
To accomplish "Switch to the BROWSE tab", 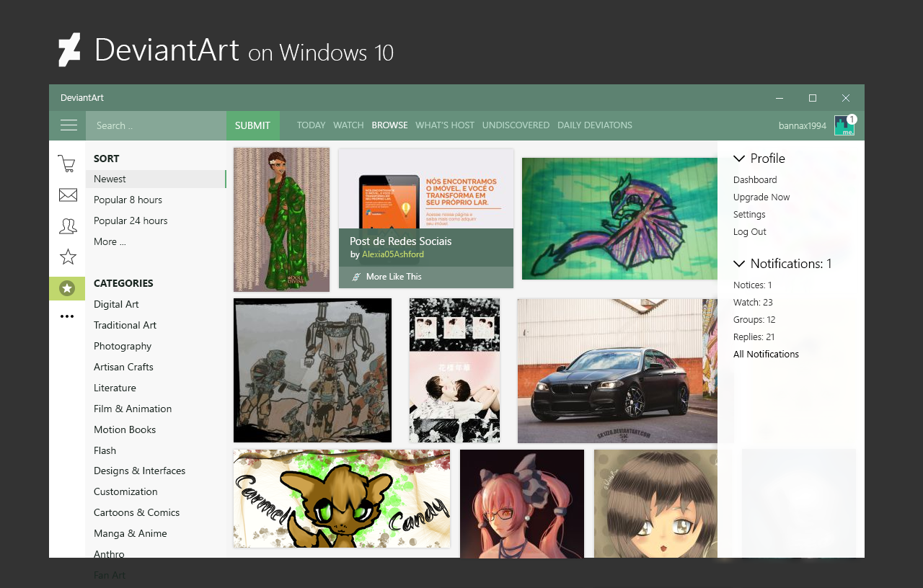I will coord(389,125).
